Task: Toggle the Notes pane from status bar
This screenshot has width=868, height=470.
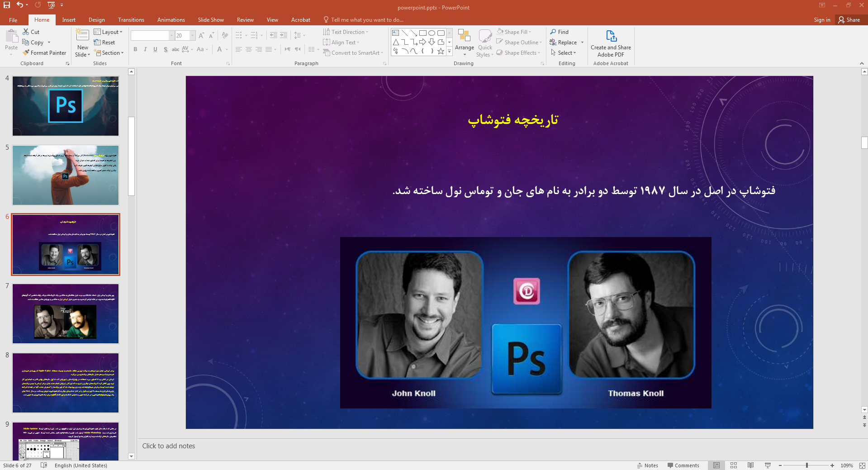Action: (648, 465)
